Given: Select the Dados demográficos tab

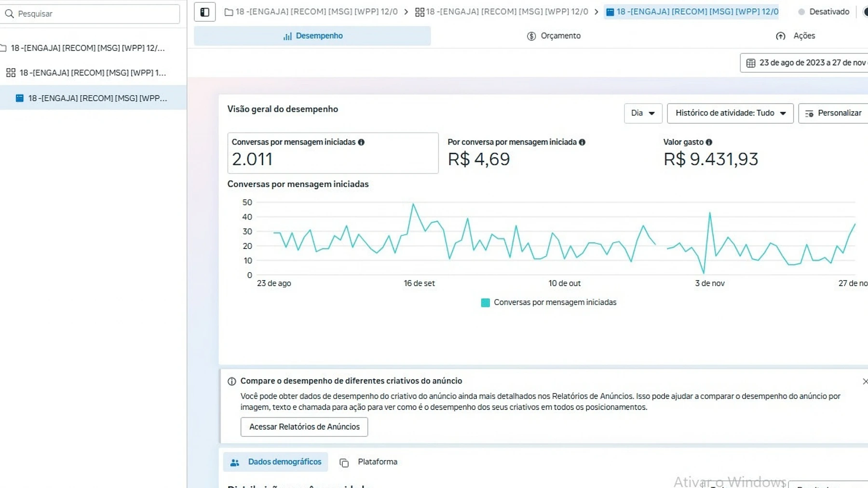Looking at the screenshot, I should (275, 462).
